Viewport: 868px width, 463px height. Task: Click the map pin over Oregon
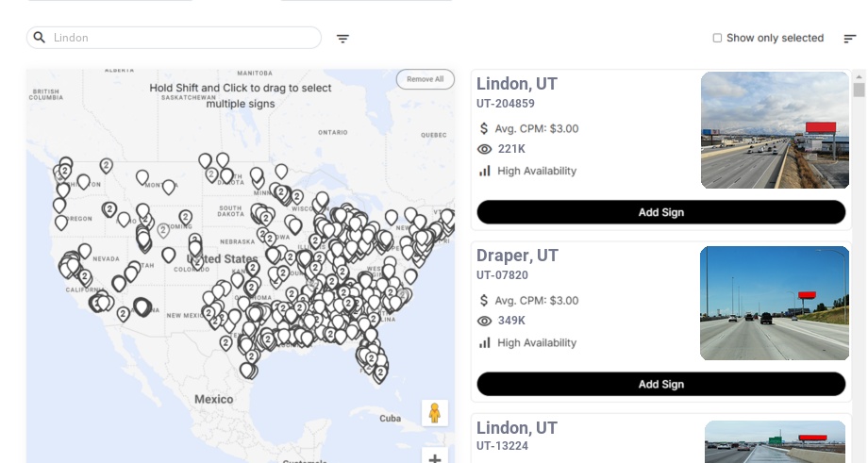61,223
